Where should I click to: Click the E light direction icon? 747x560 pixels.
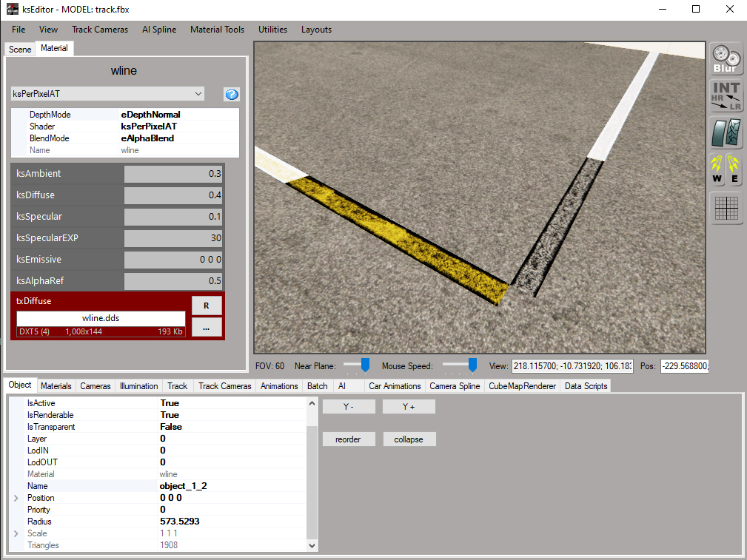(734, 170)
